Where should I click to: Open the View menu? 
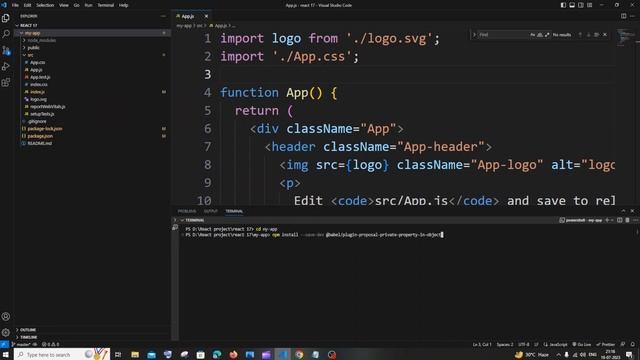64,5
